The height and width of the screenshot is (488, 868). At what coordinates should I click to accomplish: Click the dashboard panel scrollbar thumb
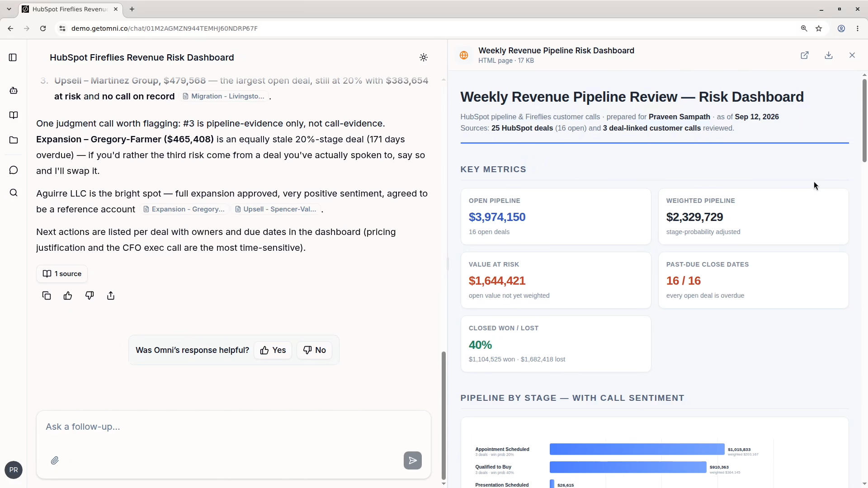[864, 121]
